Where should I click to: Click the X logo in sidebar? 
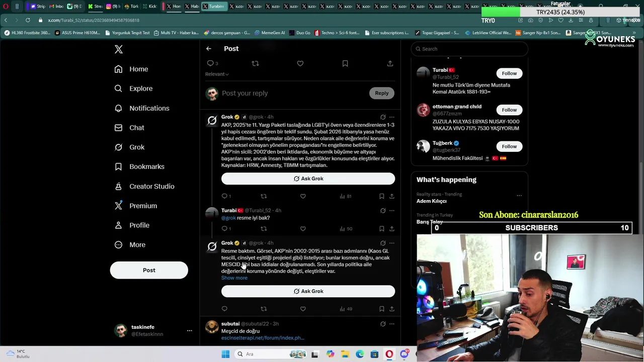119,49
